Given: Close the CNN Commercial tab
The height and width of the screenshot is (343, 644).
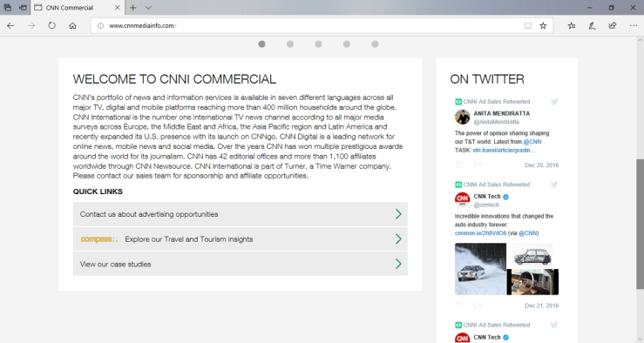Looking at the screenshot, I should coord(117,7).
